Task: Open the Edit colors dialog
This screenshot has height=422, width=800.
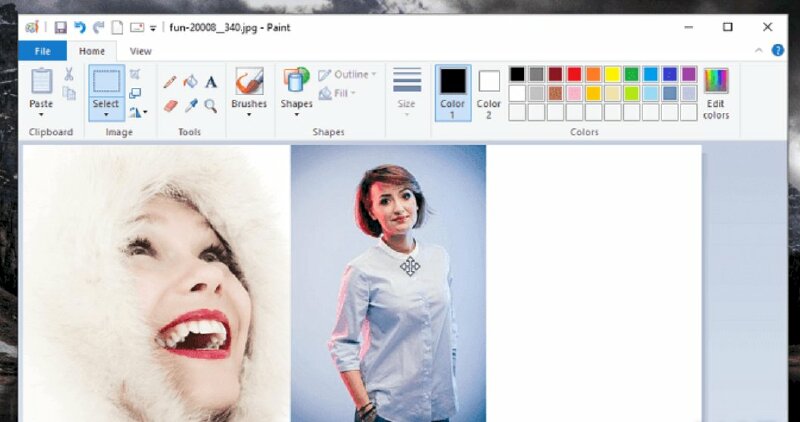Action: point(716,93)
